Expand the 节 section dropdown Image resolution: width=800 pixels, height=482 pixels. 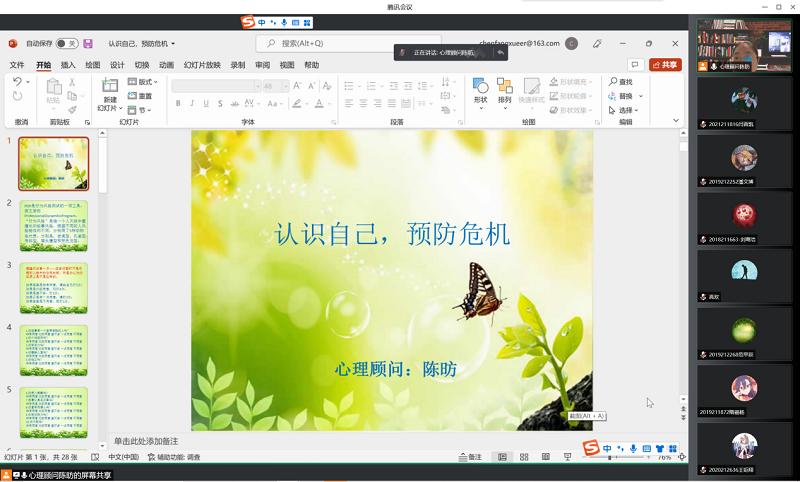[x=139, y=110]
